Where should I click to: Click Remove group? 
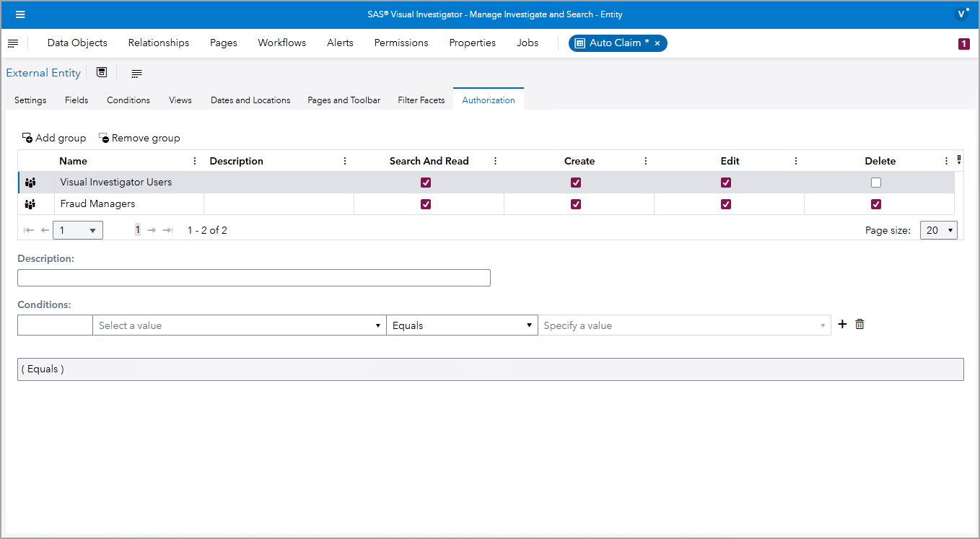pyautogui.click(x=139, y=137)
